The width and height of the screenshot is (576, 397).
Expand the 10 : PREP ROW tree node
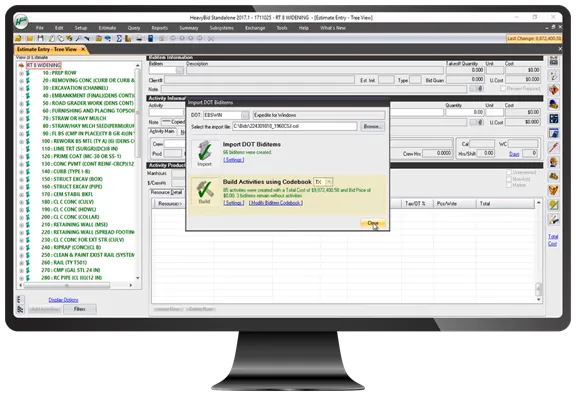click(x=21, y=73)
